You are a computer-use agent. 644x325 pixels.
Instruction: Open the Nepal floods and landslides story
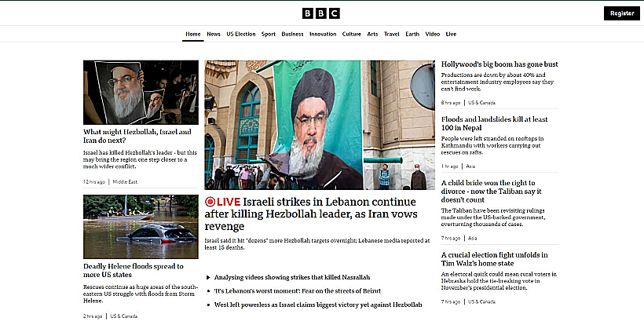point(495,123)
